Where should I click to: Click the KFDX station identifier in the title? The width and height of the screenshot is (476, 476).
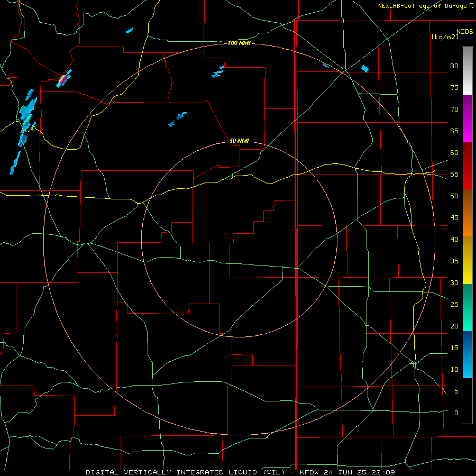309,472
